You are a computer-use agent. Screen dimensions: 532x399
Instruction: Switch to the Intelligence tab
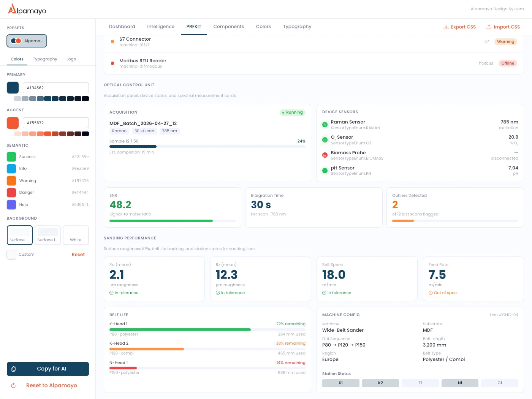(161, 27)
